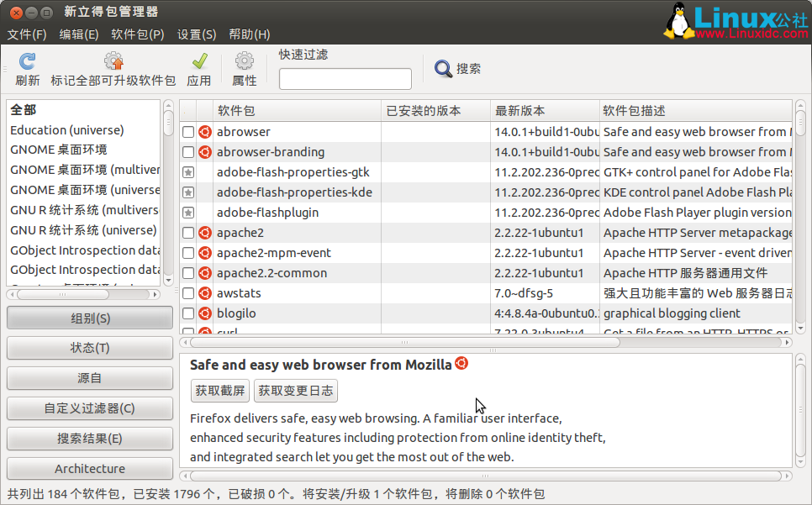Click the Ubuntu icon beside abrowser-branding
The width and height of the screenshot is (812, 505).
(205, 152)
